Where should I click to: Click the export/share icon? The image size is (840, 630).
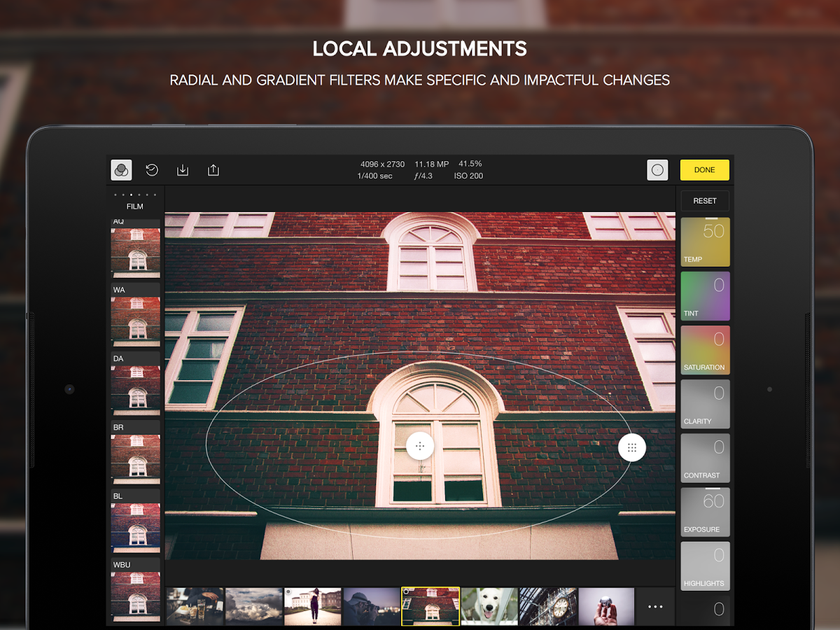click(213, 169)
